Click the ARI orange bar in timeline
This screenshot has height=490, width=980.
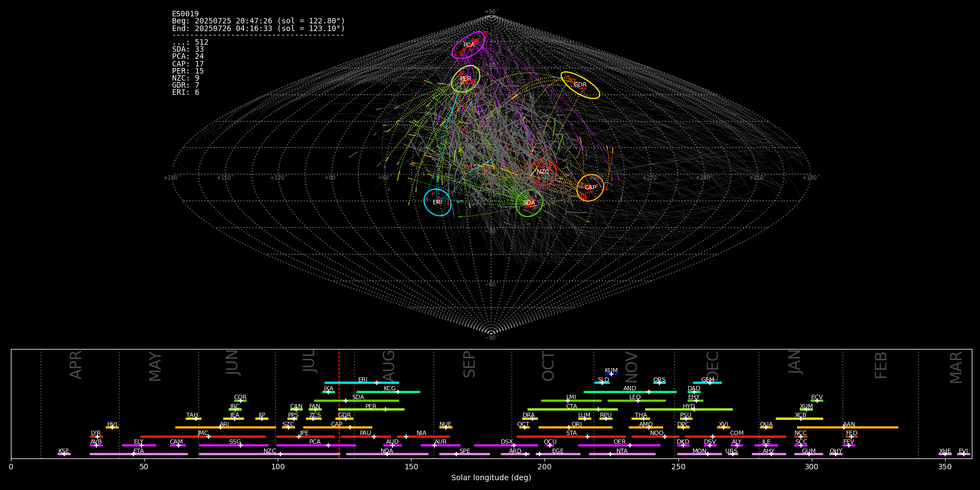[225, 427]
